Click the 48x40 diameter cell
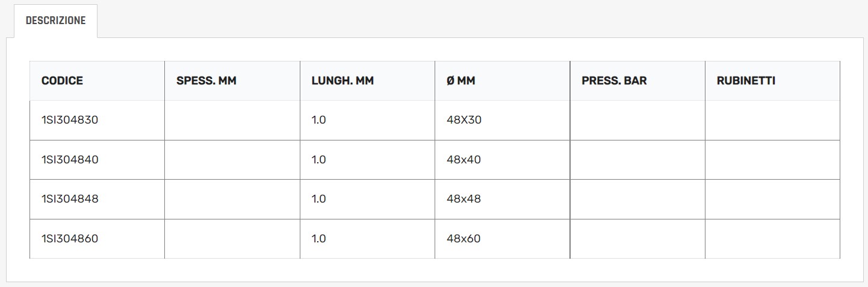The image size is (868, 287). [x=463, y=160]
